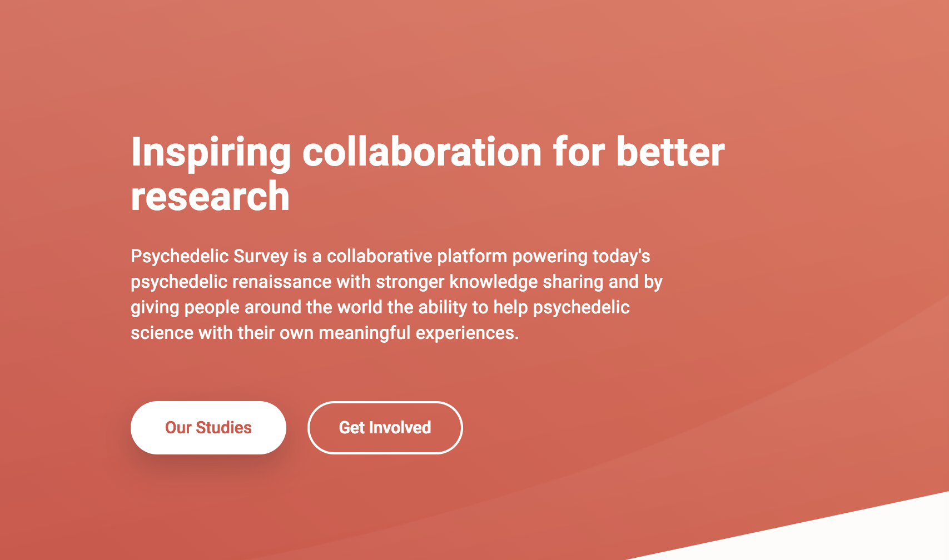Click the phrase 'psychedelic renaissance' in the paragraph
The width and height of the screenshot is (949, 560).
(231, 282)
